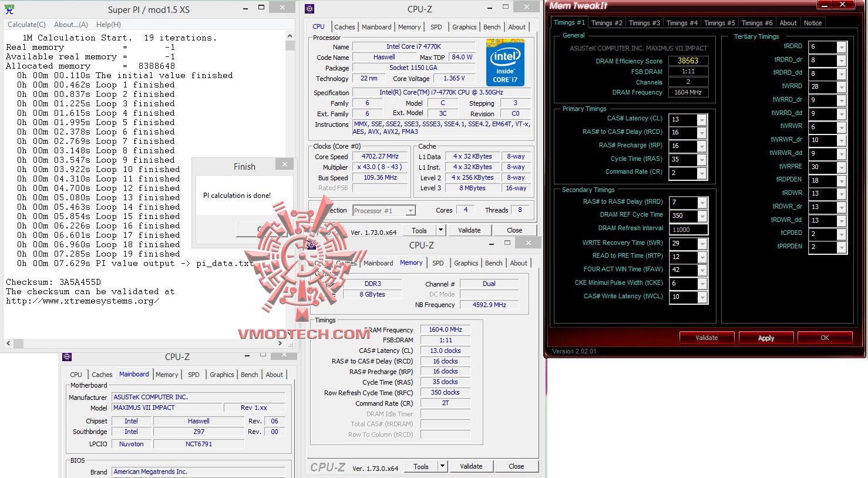Click the memory Type value DDR3
Viewport: 868px width, 478px height.
(x=372, y=284)
